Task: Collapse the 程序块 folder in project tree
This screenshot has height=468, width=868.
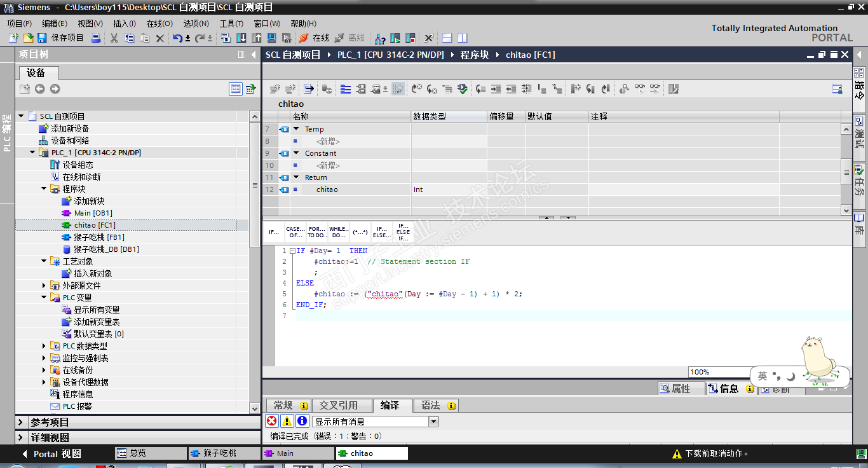Action: pyautogui.click(x=44, y=189)
